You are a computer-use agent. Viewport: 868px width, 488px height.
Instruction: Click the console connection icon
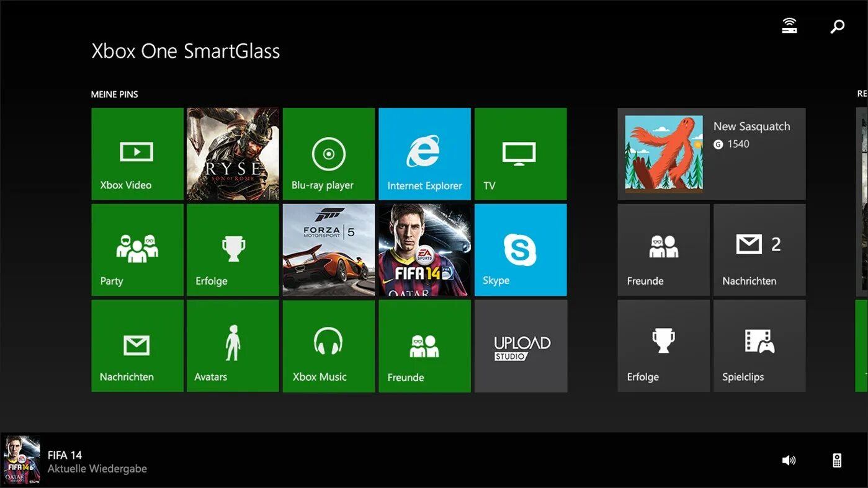(x=789, y=25)
